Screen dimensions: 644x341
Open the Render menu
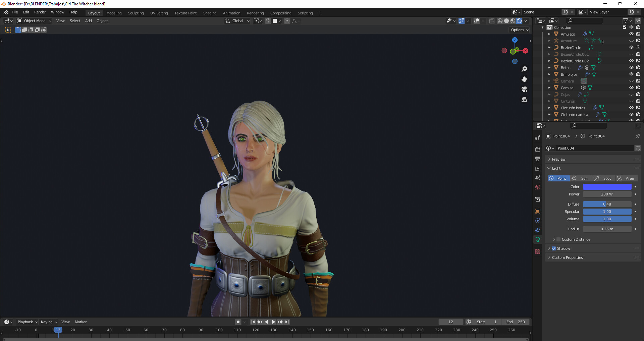click(40, 12)
